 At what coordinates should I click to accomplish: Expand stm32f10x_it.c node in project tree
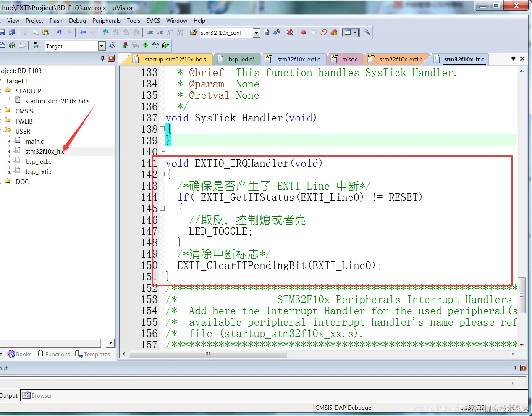coord(9,152)
